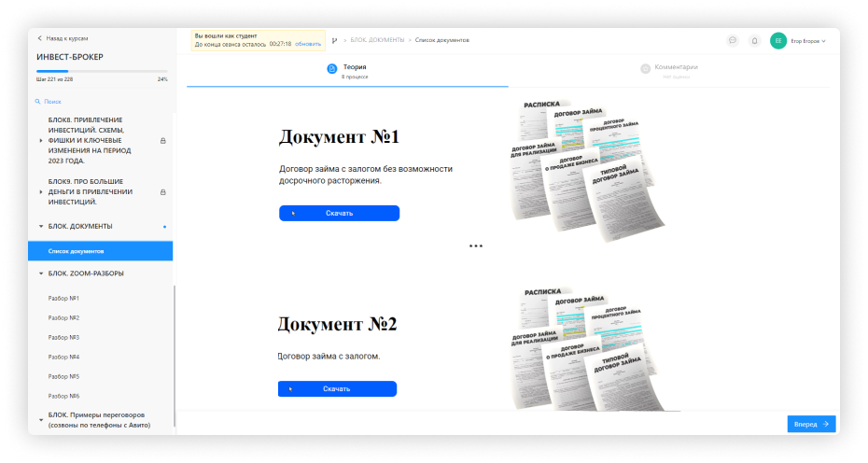Open Разбор №6 lesson
Screen dimensions: 868x463
63,396
